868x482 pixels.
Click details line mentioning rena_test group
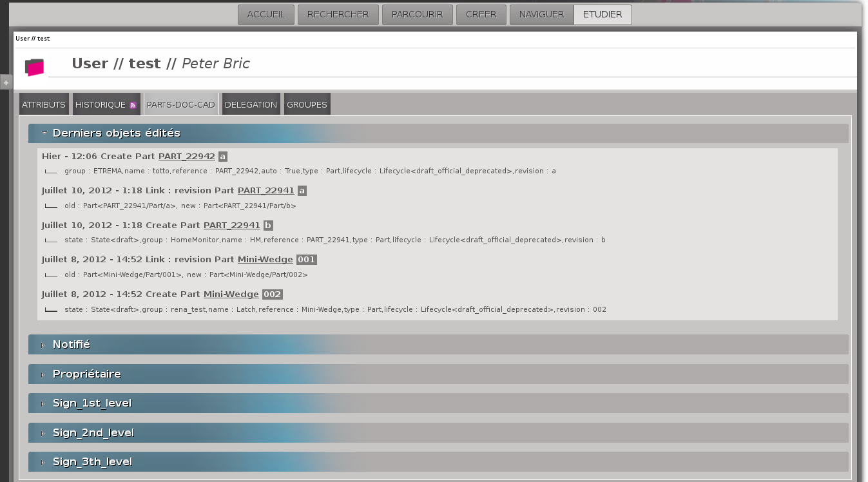point(336,309)
